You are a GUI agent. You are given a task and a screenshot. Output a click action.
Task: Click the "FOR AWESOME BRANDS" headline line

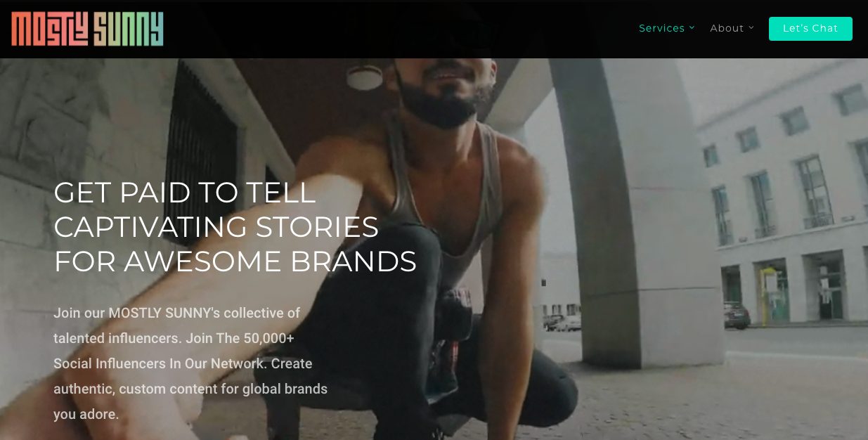[x=235, y=261]
